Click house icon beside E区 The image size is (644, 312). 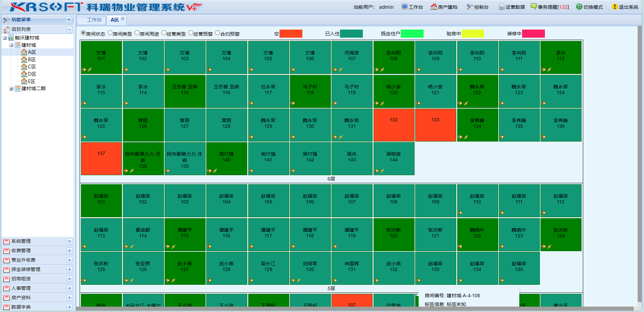pyautogui.click(x=24, y=81)
